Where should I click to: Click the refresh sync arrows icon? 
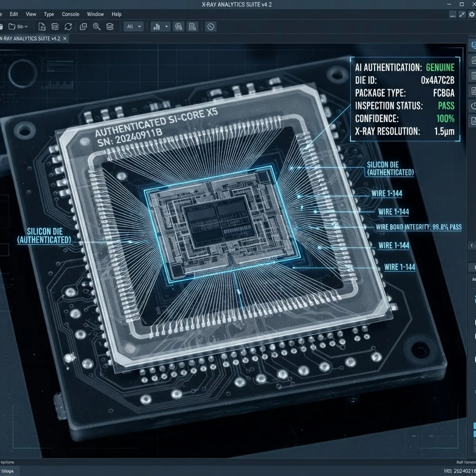(68, 27)
